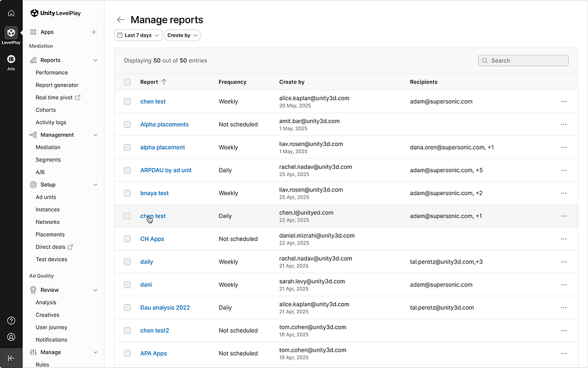Go to Cohorts page
This screenshot has width=588, height=368.
[46, 110]
